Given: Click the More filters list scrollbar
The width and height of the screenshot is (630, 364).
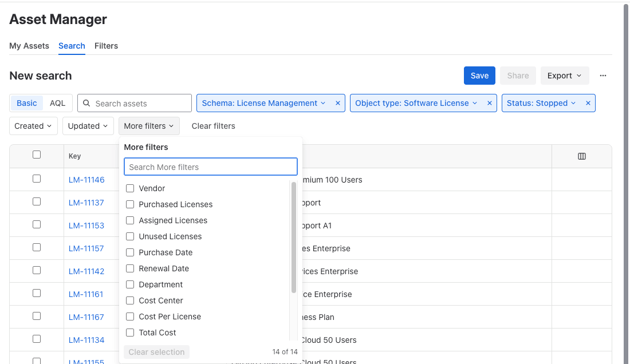Looking at the screenshot, I should pyautogui.click(x=294, y=238).
